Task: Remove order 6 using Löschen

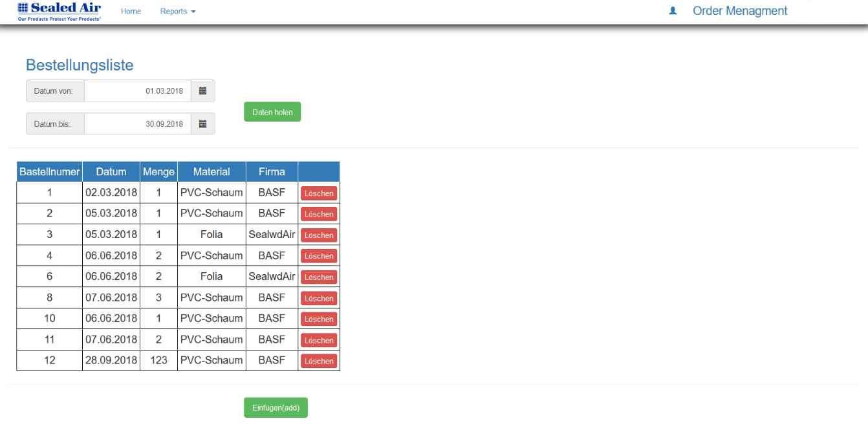Action: [x=319, y=277]
